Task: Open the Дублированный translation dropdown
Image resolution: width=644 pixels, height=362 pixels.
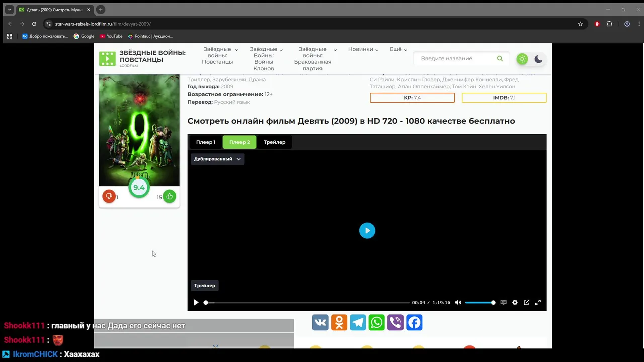Action: [x=217, y=159]
